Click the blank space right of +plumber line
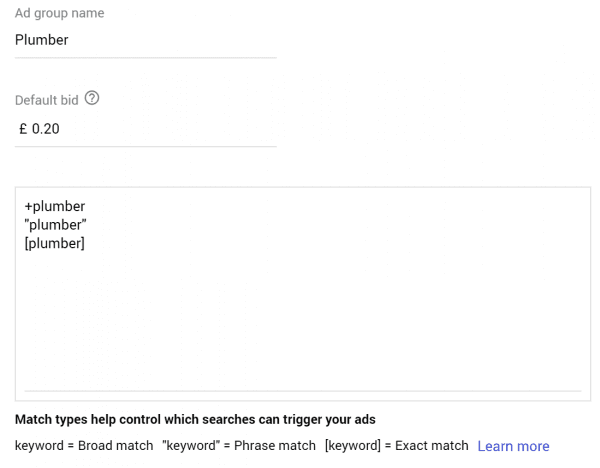The height and width of the screenshot is (468, 600). 333,206
